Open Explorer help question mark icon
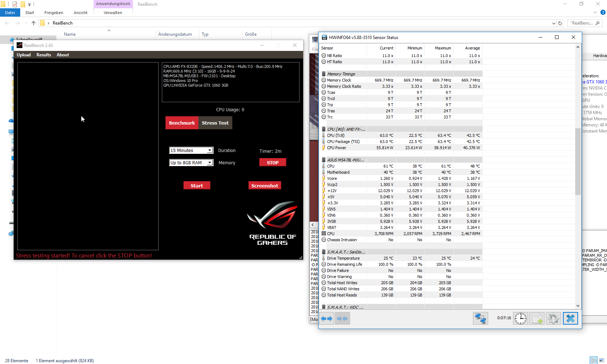 (603, 12)
